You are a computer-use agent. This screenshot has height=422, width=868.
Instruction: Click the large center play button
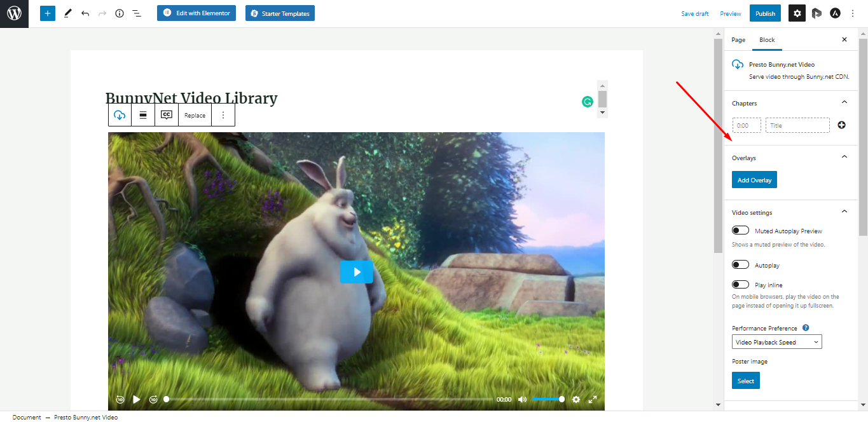356,271
